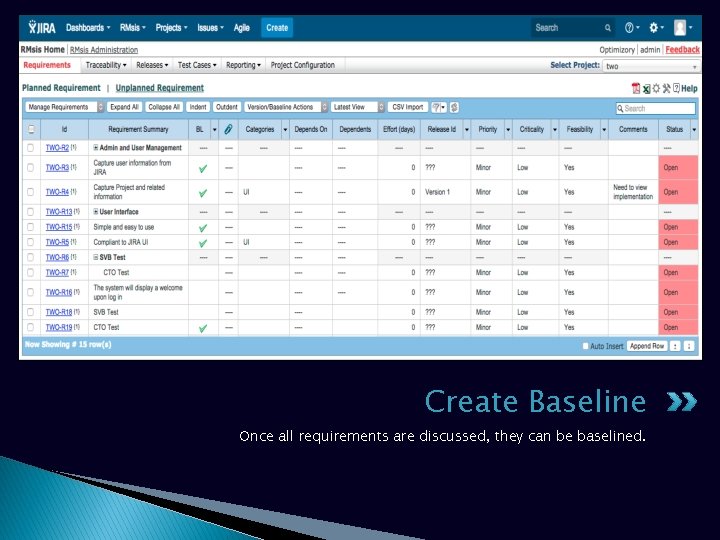Expand the Admin and User Management group
The height and width of the screenshot is (540, 720).
[x=96, y=147]
